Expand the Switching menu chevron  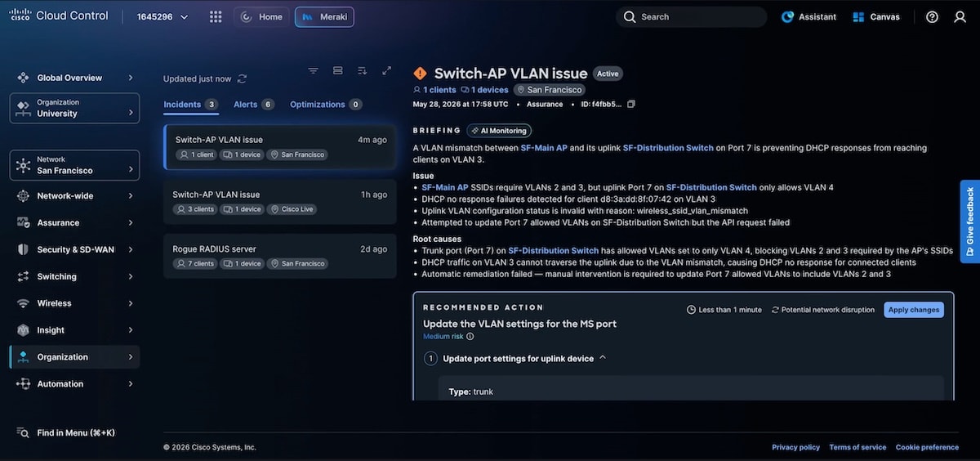click(131, 276)
